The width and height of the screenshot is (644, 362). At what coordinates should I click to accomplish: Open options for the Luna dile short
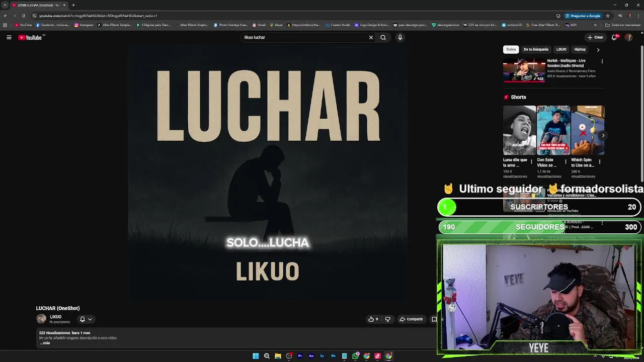coord(531,162)
